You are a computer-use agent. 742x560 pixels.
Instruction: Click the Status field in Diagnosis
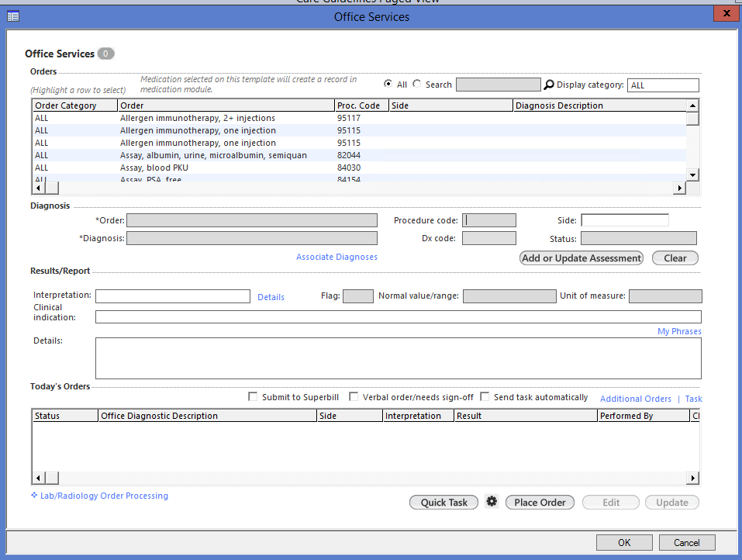(x=639, y=239)
